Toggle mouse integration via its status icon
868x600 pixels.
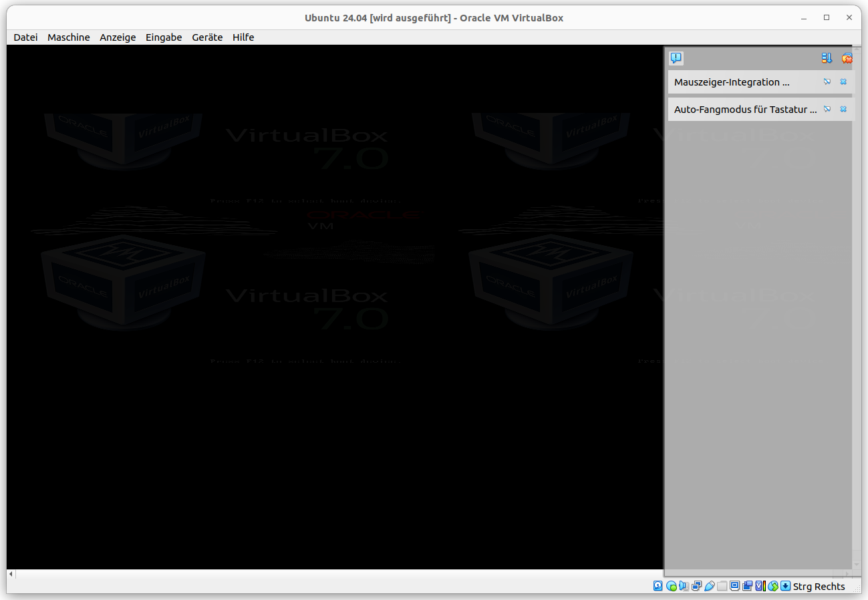pos(772,586)
